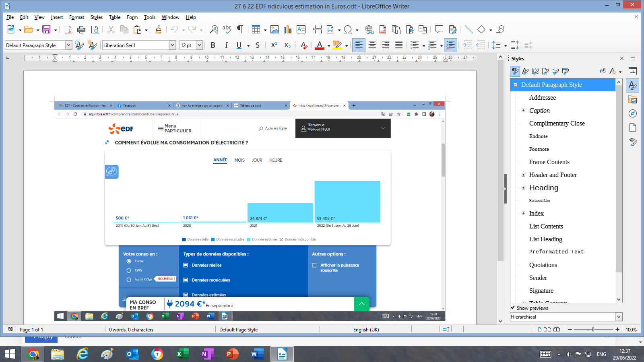This screenshot has height=362, width=644.
Task: Toggle Données recalculées checkbox
Action: click(186, 280)
